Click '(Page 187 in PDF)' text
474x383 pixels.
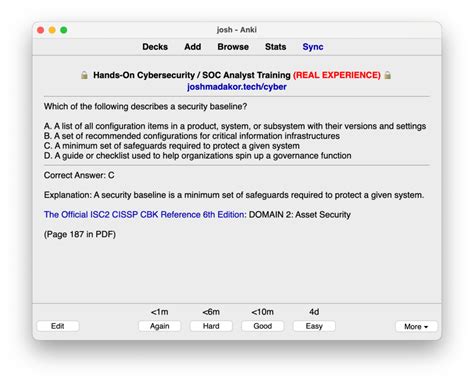coord(80,234)
